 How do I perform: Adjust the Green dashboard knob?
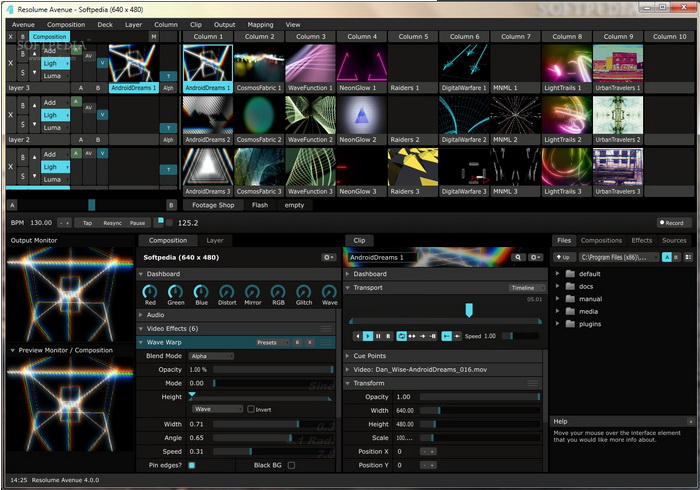pos(175,292)
